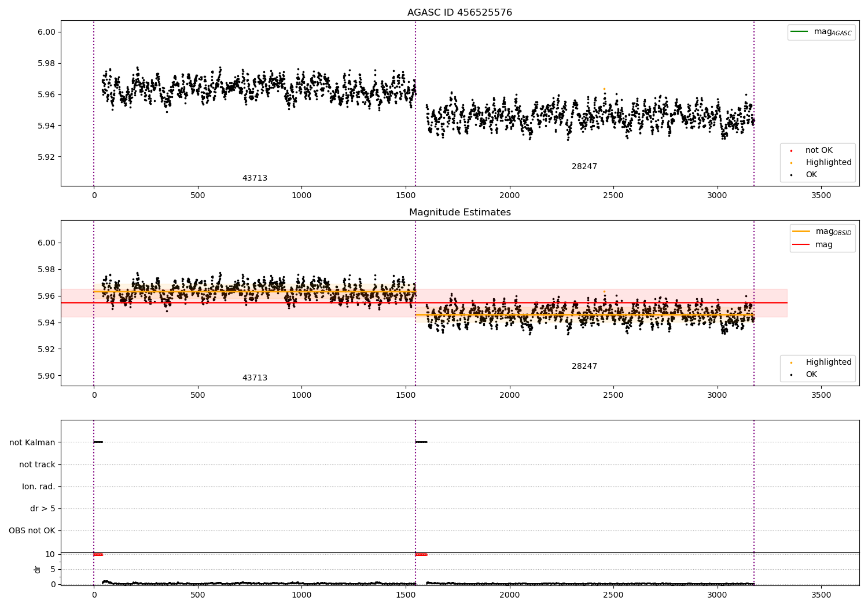Click the 5.90 y-tick in Magnitude Estimates plot
This screenshot has height=608, width=868.
pyautogui.click(x=46, y=376)
